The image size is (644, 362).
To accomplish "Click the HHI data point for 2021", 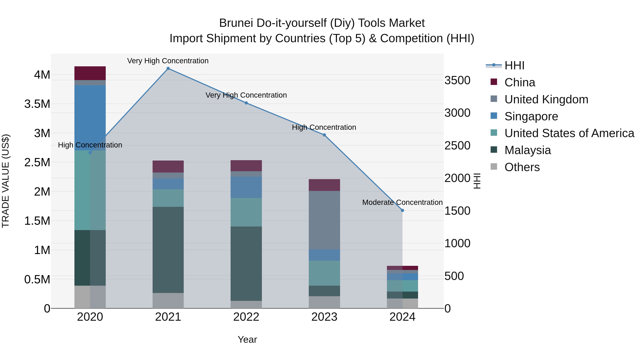I will coord(168,68).
